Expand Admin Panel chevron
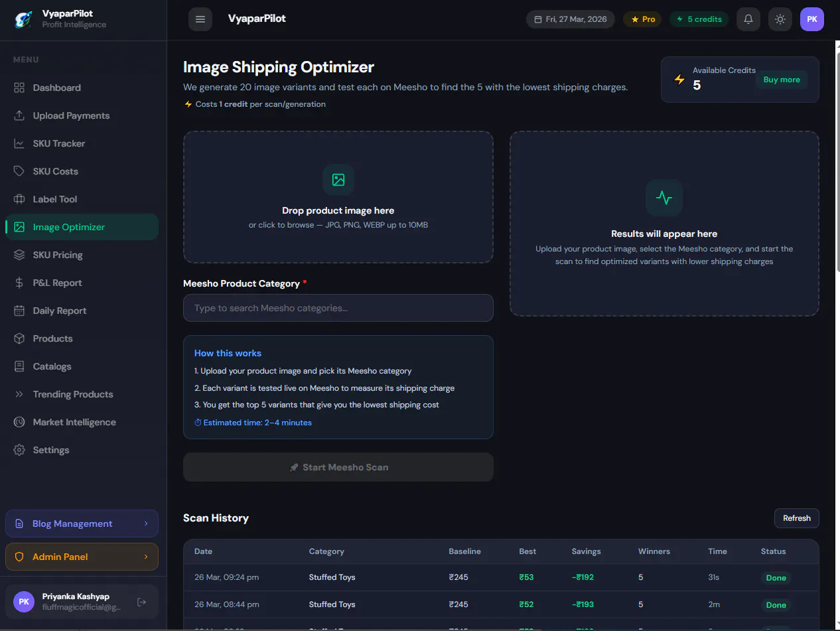 [x=146, y=557]
